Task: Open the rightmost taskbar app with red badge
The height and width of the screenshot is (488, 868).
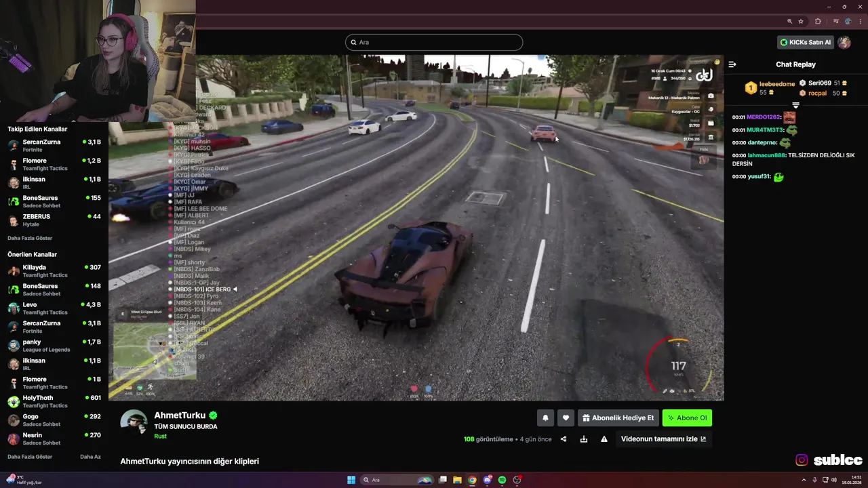Action: coord(517,480)
